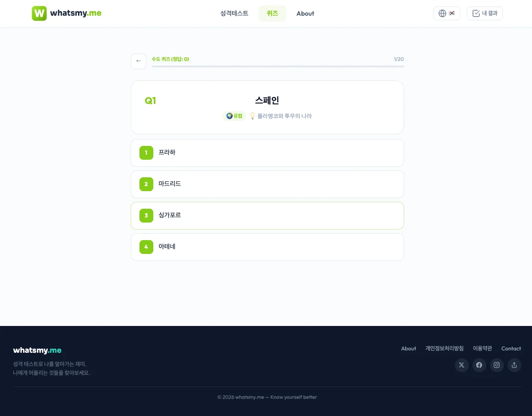Click footer whatsmy.me logo text

pos(37,350)
